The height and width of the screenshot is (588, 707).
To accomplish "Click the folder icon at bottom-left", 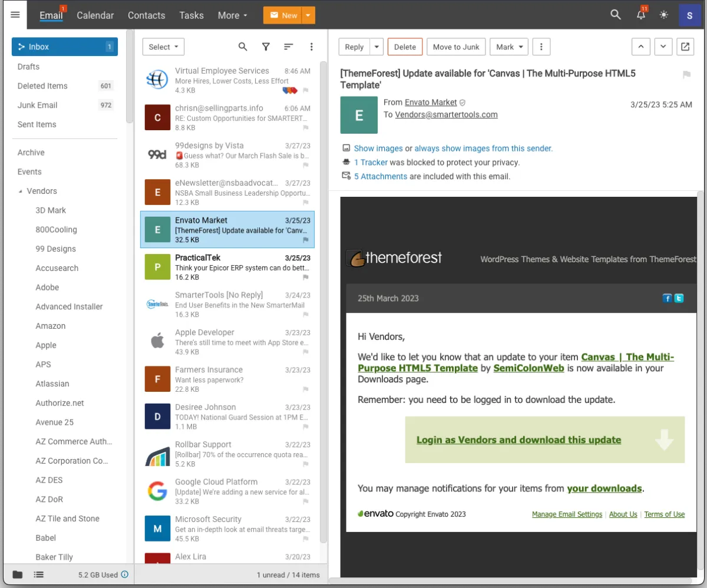I will tap(18, 574).
